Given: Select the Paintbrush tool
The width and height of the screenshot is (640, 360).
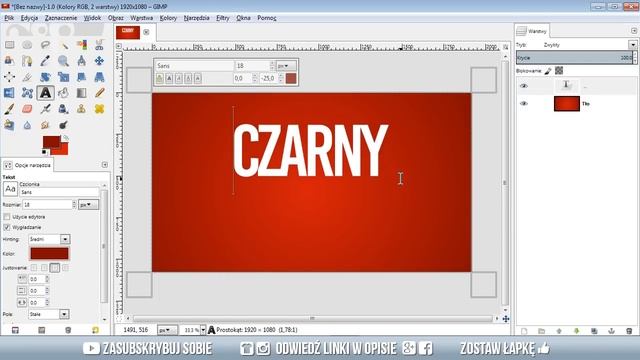Looking at the screenshot, I should pyautogui.click(x=9, y=109).
